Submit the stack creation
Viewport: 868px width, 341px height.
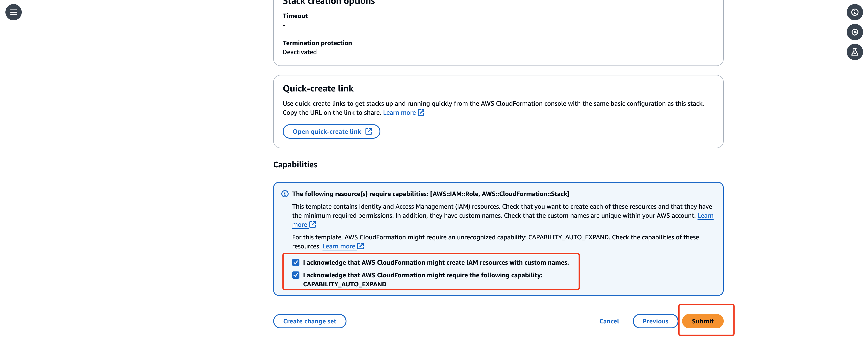[702, 321]
